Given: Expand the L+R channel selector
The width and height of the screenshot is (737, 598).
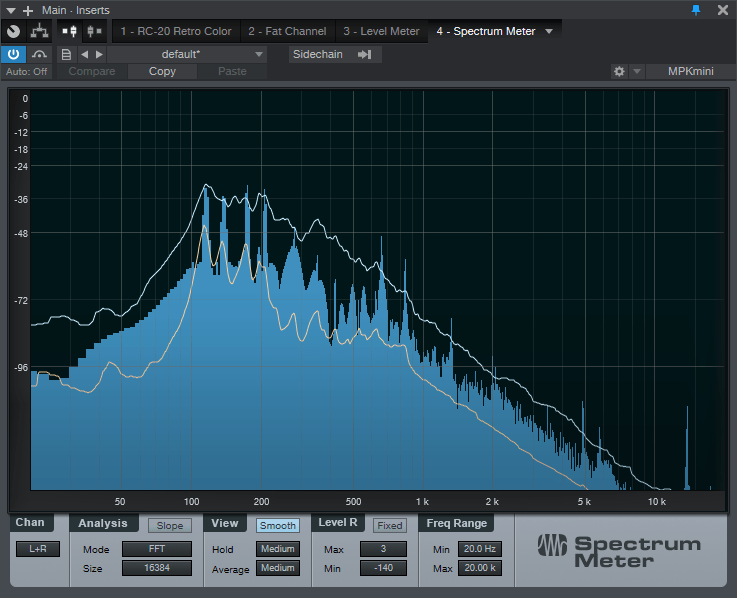Looking at the screenshot, I should [x=38, y=549].
